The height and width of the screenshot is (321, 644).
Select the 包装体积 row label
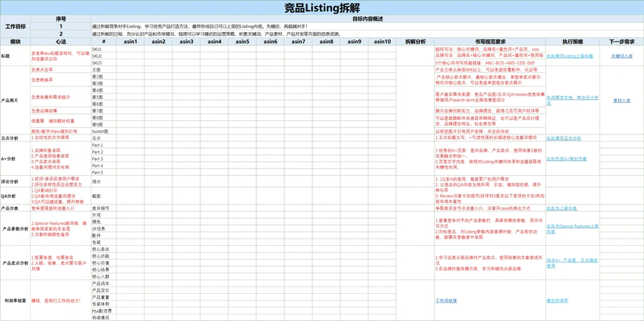tap(104, 304)
